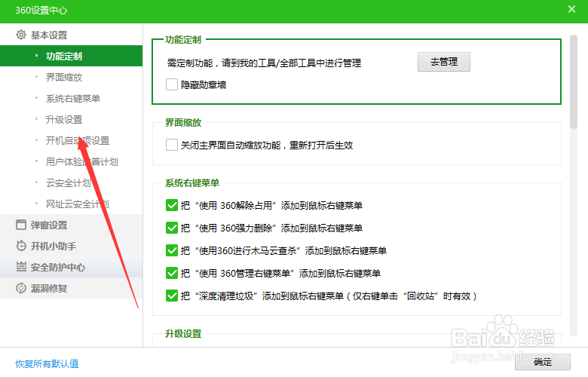Click the icon beside 安全防护中心
Screen dimensions: 588x377
point(21,267)
